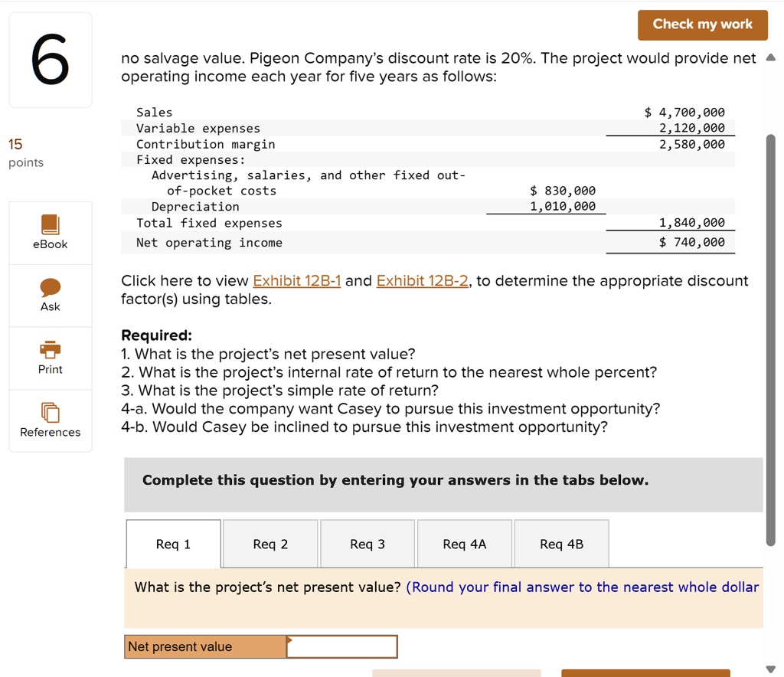Screen dimensions: 784x677
Task: Open the Exhibit 12B-2 link
Action: point(423,280)
